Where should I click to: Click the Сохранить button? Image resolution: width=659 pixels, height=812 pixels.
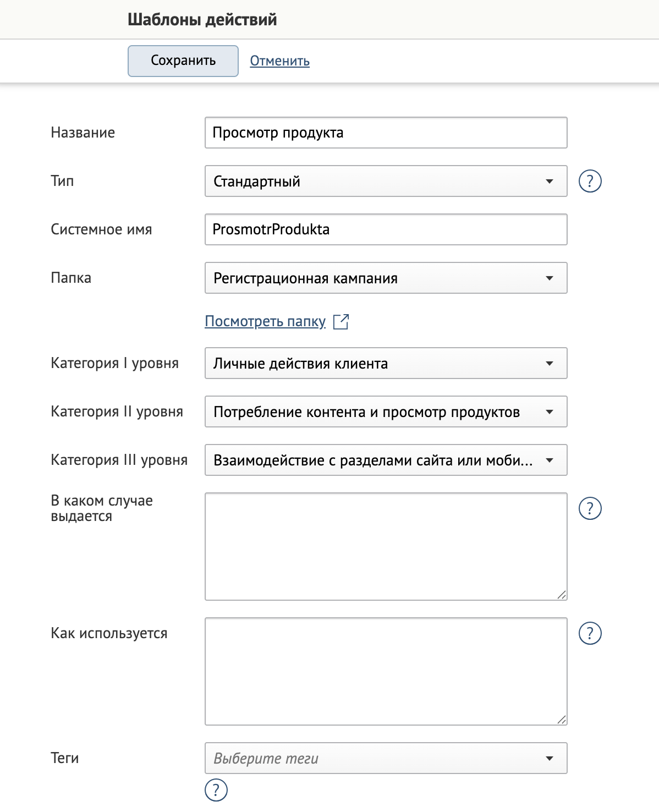coord(183,61)
